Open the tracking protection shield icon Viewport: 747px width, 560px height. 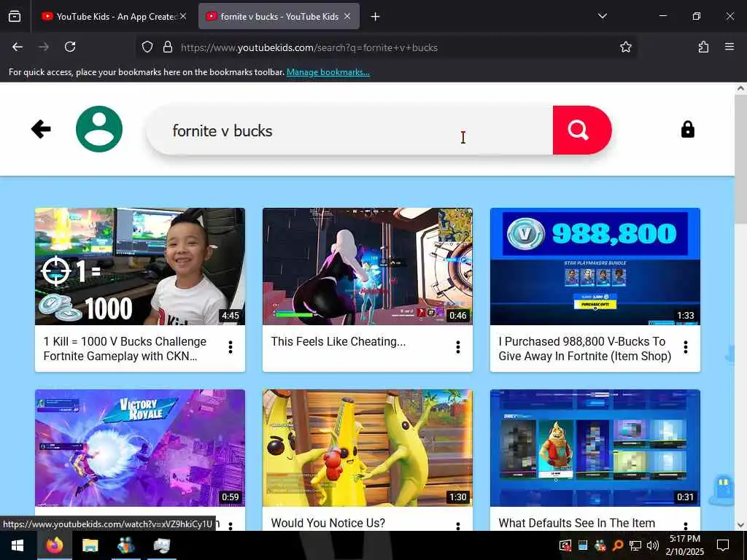point(147,47)
